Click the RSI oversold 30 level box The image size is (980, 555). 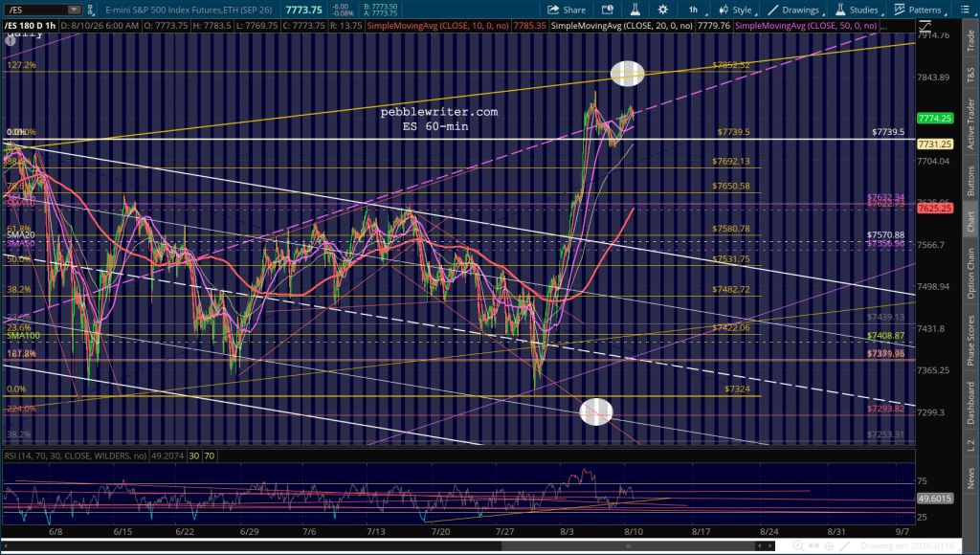pyautogui.click(x=193, y=456)
